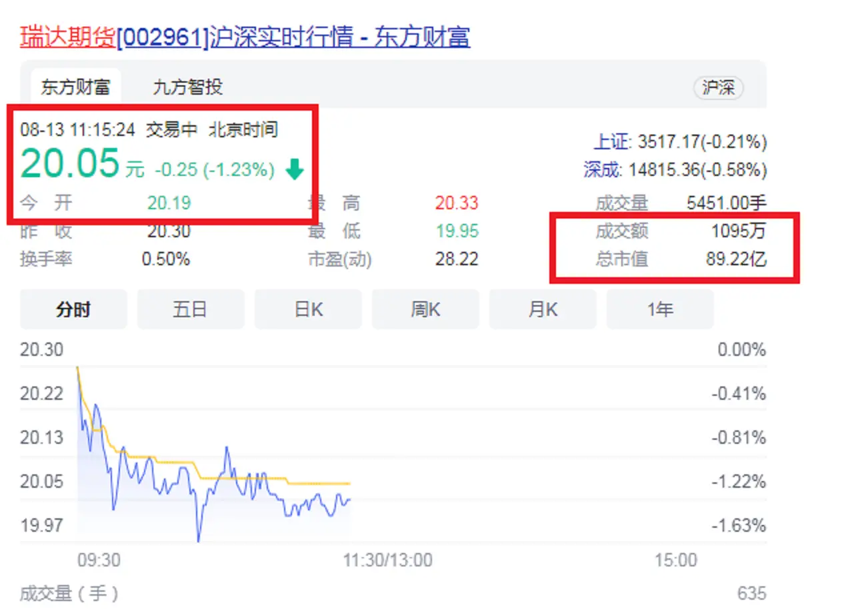Click the 成交额 value 1095万
Viewport: 868px width, 609px height.
739,231
